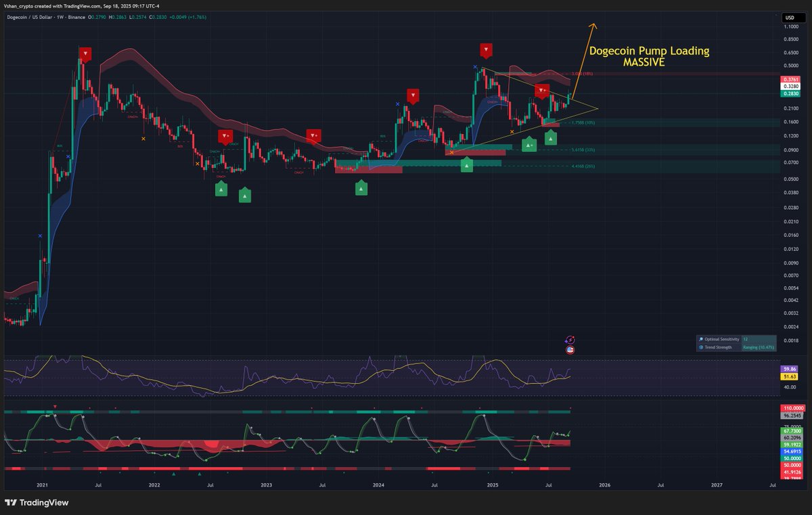Screen dimensions: 812x515
Task: Click the grey 96.2545 oscillator tag
Action: point(792,416)
